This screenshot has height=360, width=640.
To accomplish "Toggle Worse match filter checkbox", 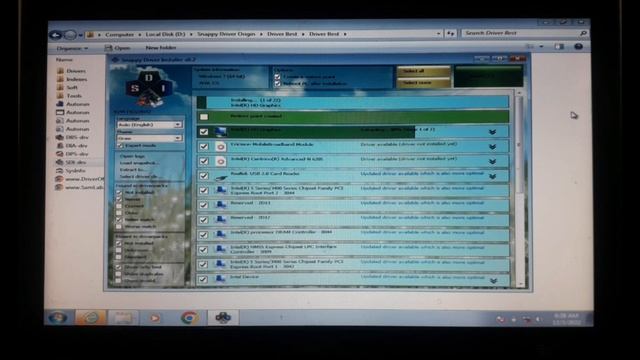I will [119, 226].
